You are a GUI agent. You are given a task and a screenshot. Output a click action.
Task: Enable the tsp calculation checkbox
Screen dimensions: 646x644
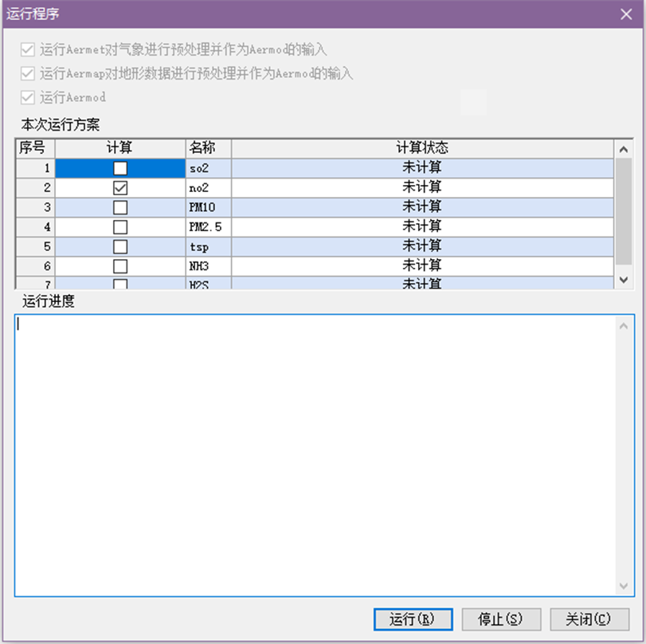tap(120, 246)
